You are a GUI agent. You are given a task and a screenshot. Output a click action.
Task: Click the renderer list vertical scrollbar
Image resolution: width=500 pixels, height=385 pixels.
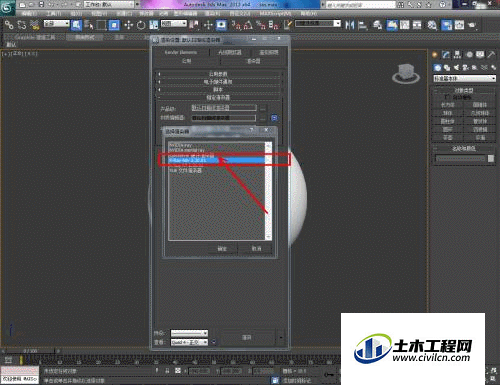click(268, 191)
